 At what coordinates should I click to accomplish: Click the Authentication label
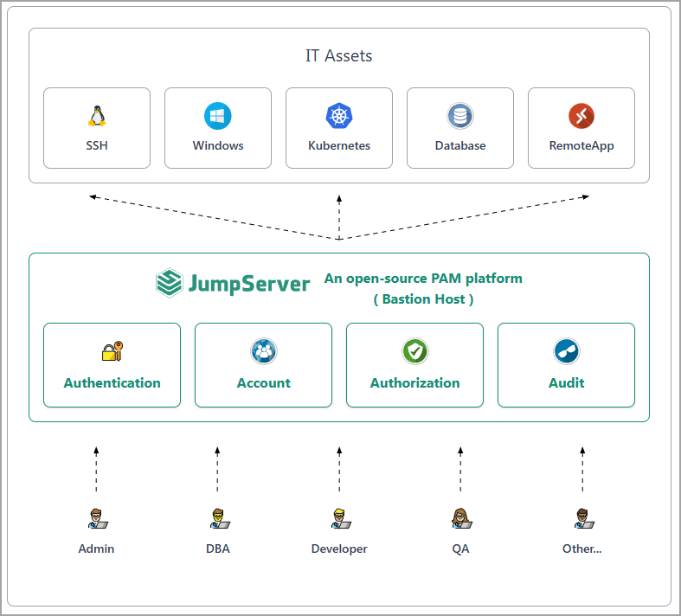(x=112, y=383)
